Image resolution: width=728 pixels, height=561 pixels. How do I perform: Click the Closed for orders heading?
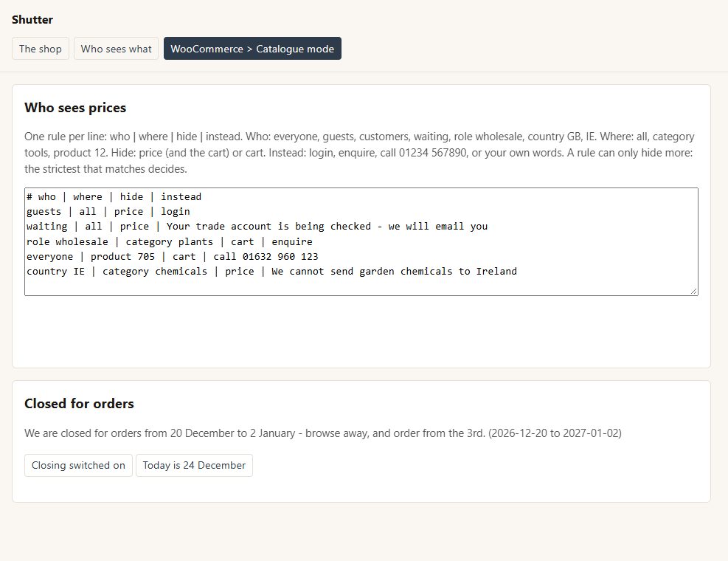[79, 404]
